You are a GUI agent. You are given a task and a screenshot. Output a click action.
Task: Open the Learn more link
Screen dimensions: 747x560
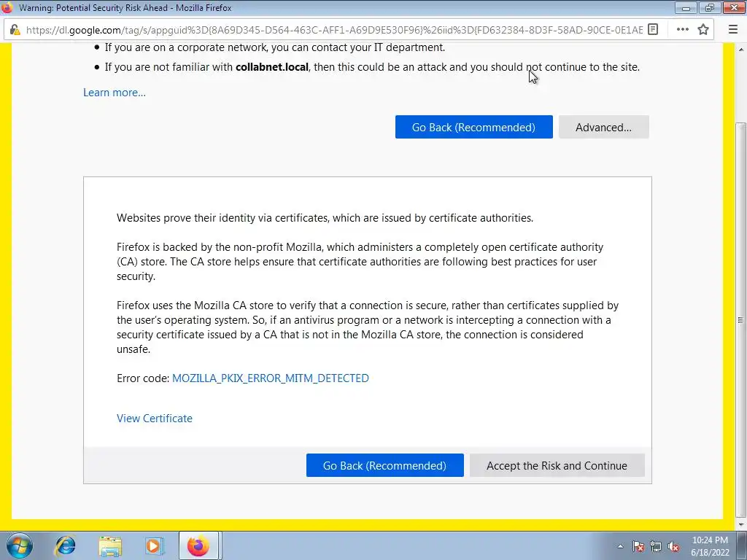click(115, 93)
